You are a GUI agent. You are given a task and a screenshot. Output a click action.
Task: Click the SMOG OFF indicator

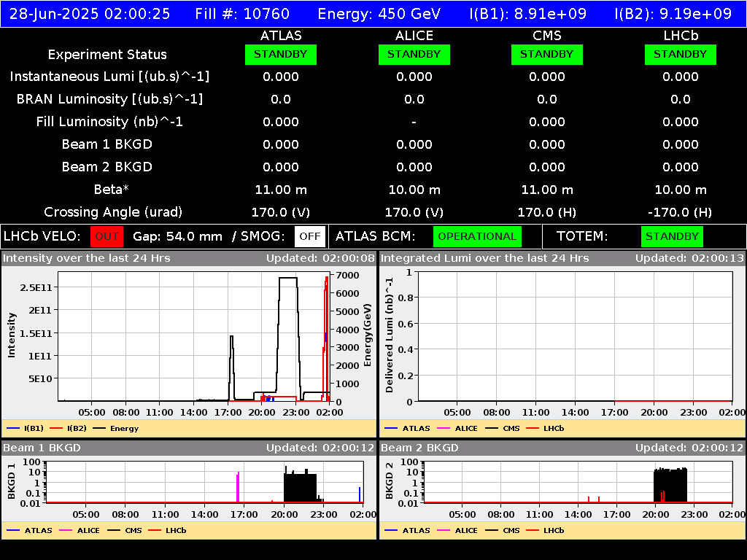[x=310, y=237]
